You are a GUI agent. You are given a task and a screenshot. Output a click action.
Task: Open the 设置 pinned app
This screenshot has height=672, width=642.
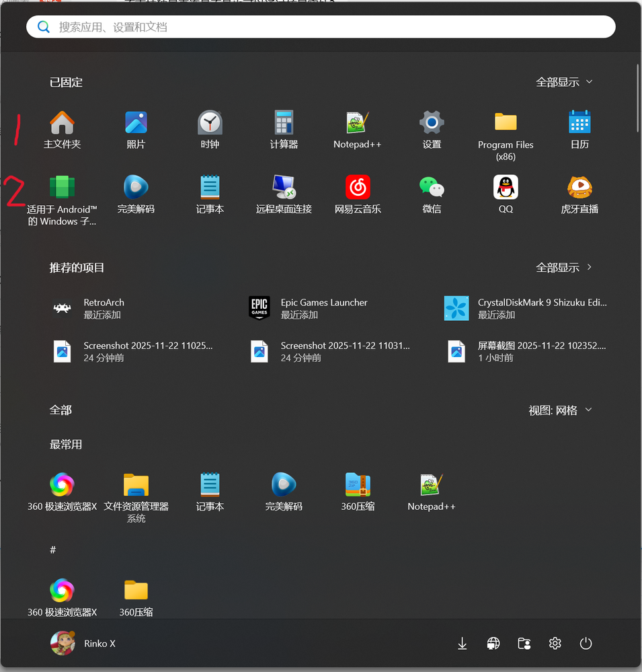point(432,130)
